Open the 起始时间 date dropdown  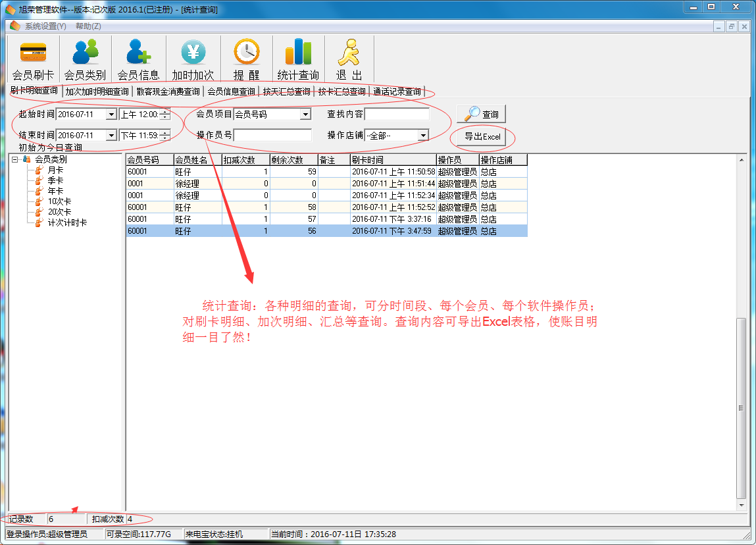(111, 115)
